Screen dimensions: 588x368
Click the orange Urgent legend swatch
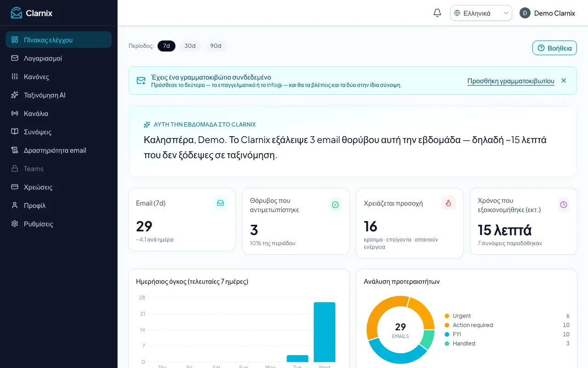[447, 316]
